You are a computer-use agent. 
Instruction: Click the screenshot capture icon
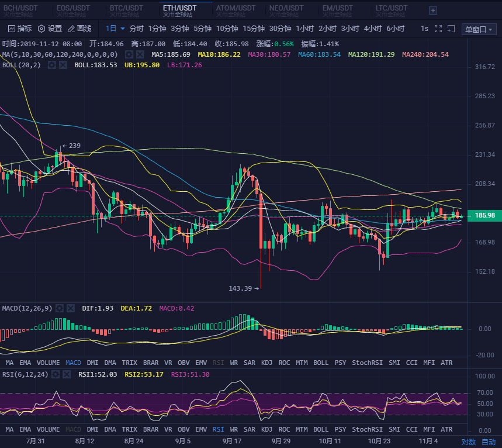[451, 29]
